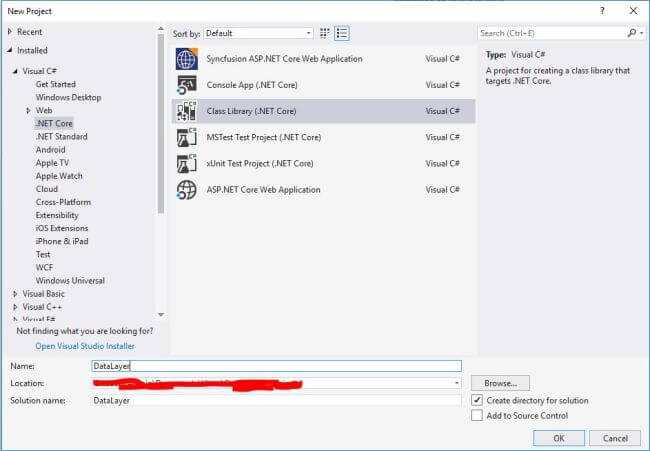Select the .NET Standard category
Image resolution: width=650 pixels, height=451 pixels.
[61, 136]
